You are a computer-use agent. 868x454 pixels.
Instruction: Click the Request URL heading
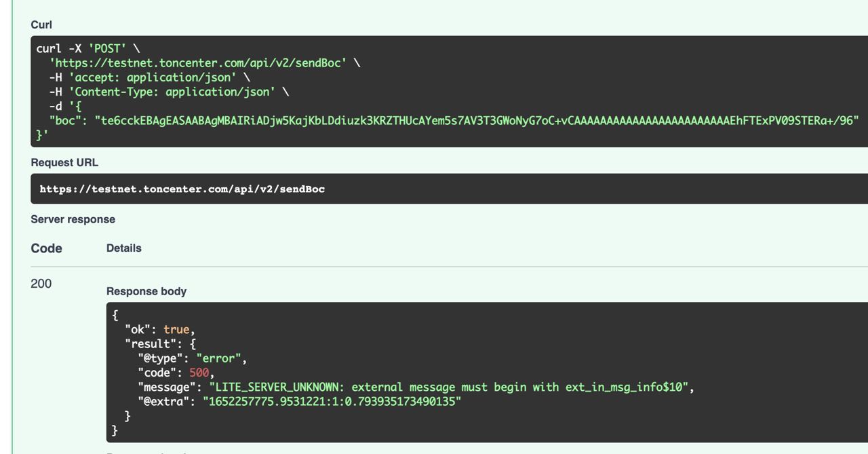click(64, 163)
